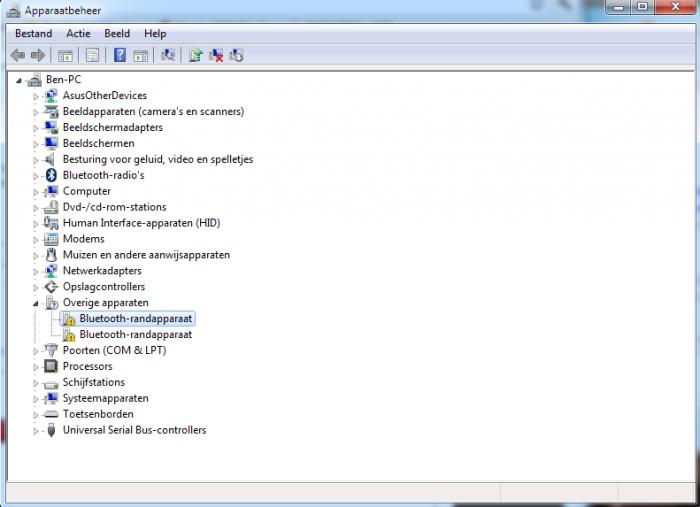700x507 pixels.
Task: Maximize the Apparaatbeheer window
Action: pyautogui.click(x=642, y=7)
